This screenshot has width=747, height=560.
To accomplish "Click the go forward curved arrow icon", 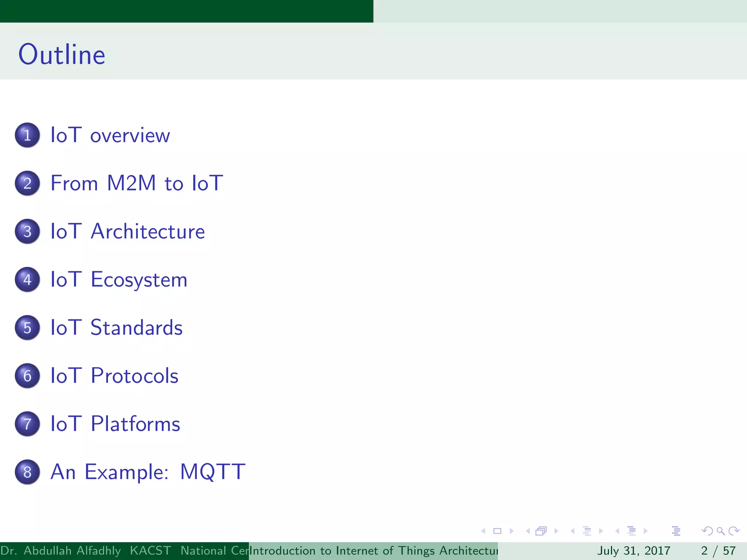I will pos(734,531).
